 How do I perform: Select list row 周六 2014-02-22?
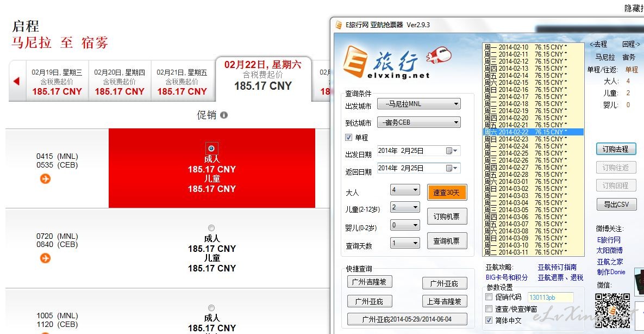coord(533,132)
